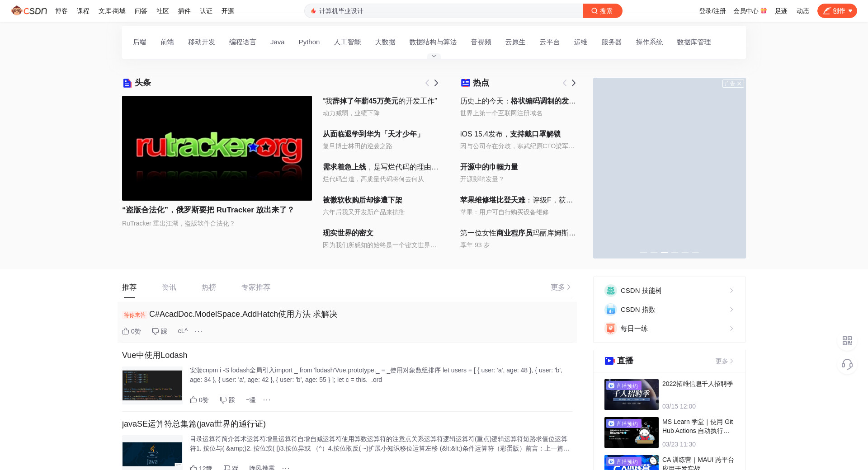Go to next 头条 headlines page
The width and height of the screenshot is (868, 470).
click(x=436, y=83)
